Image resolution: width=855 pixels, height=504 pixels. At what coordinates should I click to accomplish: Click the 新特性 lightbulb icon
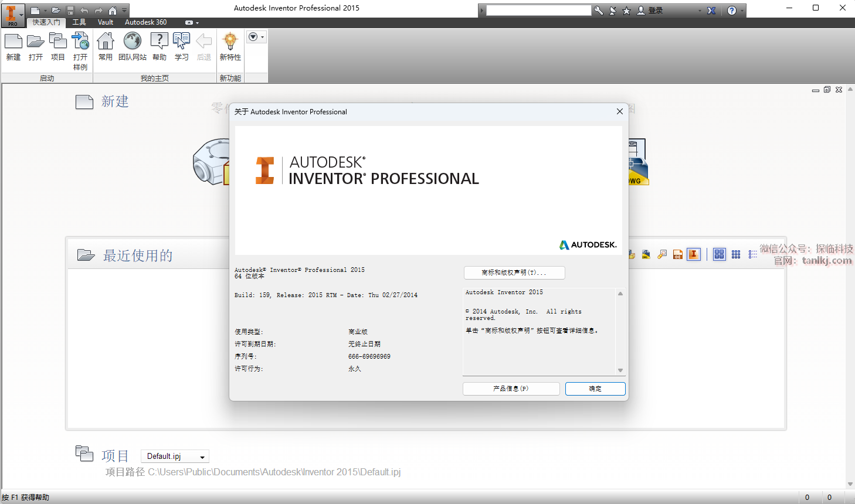(230, 46)
